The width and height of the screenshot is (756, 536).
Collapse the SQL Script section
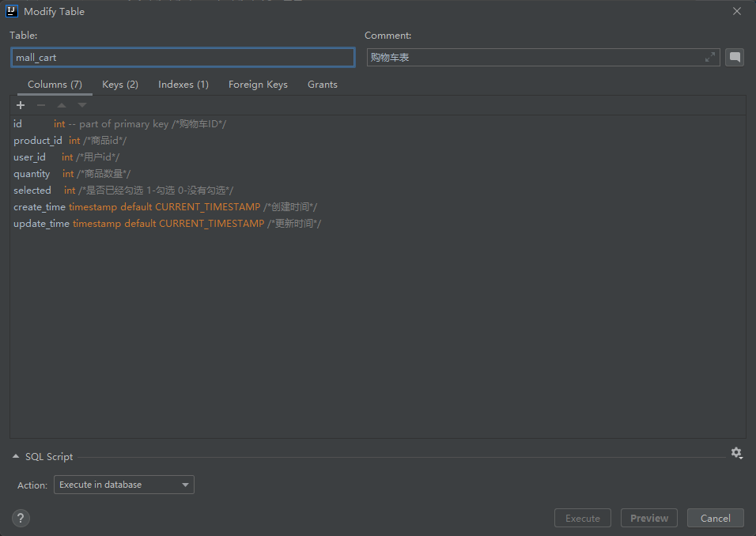tap(16, 456)
